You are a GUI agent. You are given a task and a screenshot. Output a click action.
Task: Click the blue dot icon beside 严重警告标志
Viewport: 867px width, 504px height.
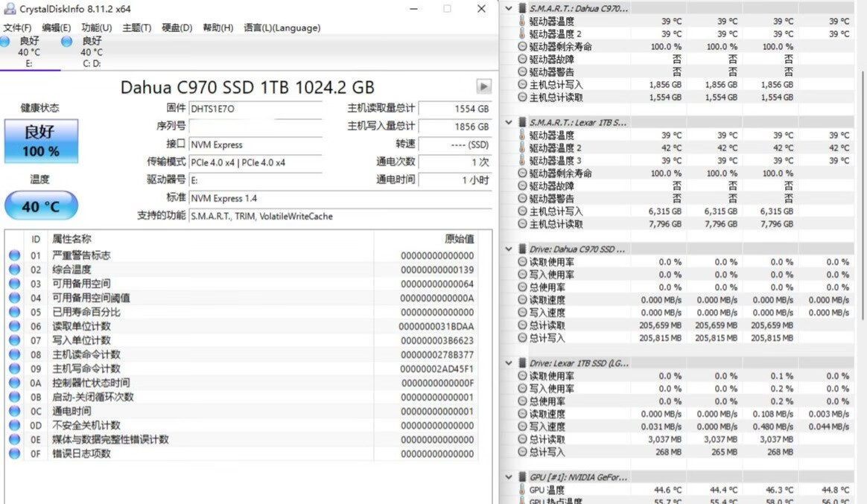pos(13,254)
